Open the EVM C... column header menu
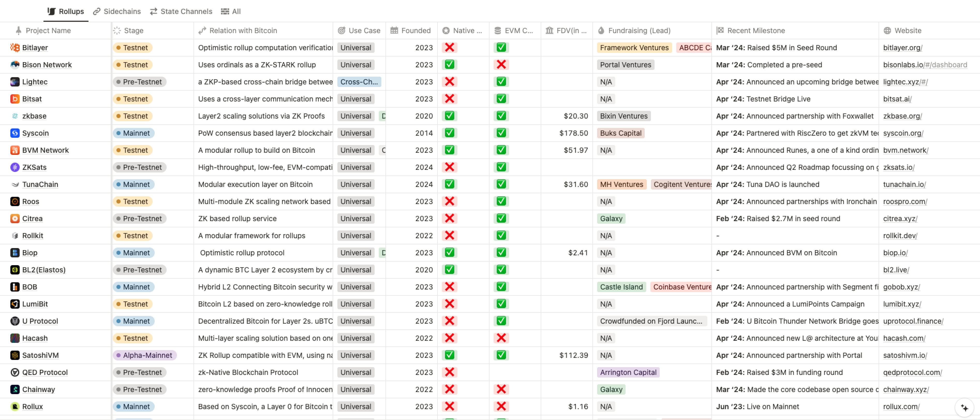Viewport: 980px width, 420px height. click(x=515, y=31)
